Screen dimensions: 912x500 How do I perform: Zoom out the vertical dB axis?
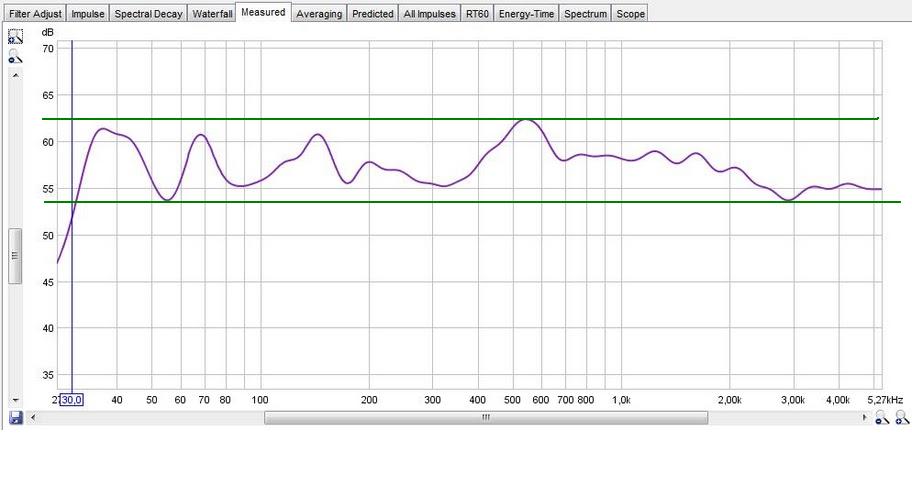[15, 58]
